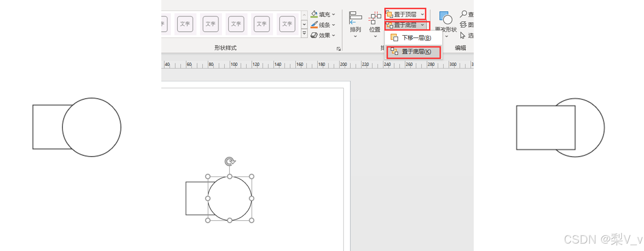This screenshot has height=251, width=644.
Task: Click the rotation handle above the selected circle
Action: [230, 161]
